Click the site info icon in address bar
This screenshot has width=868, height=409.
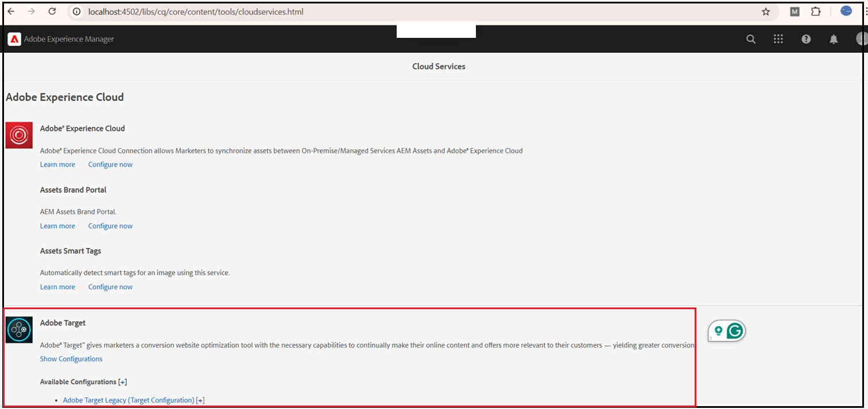tap(77, 11)
